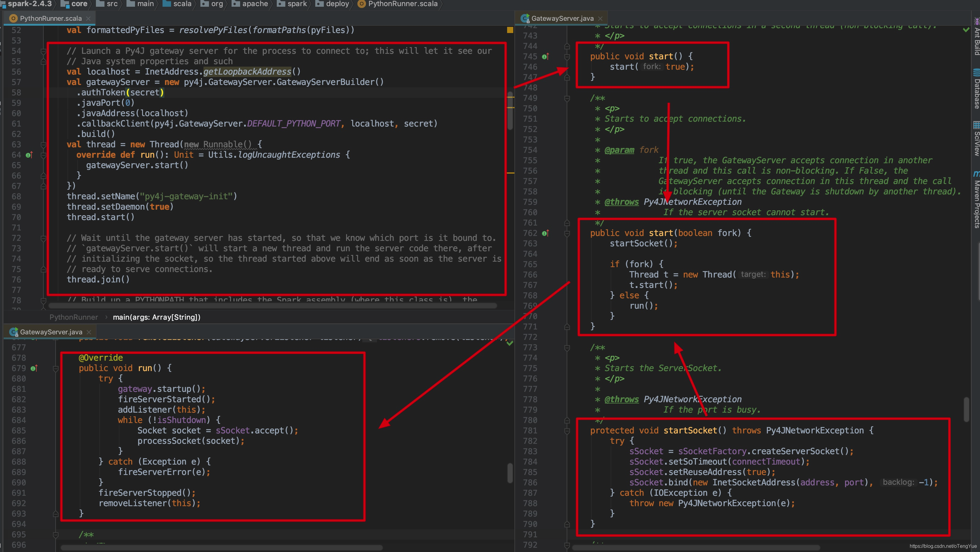Click the override gutter icon at line 64

pos(29,155)
